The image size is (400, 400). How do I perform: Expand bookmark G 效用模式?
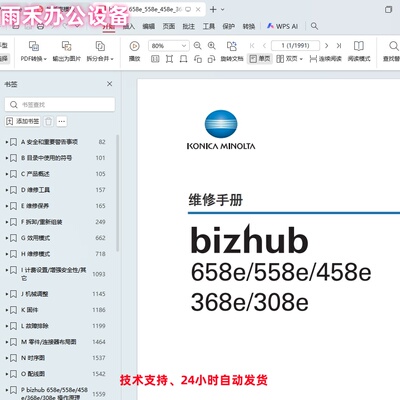(7, 238)
